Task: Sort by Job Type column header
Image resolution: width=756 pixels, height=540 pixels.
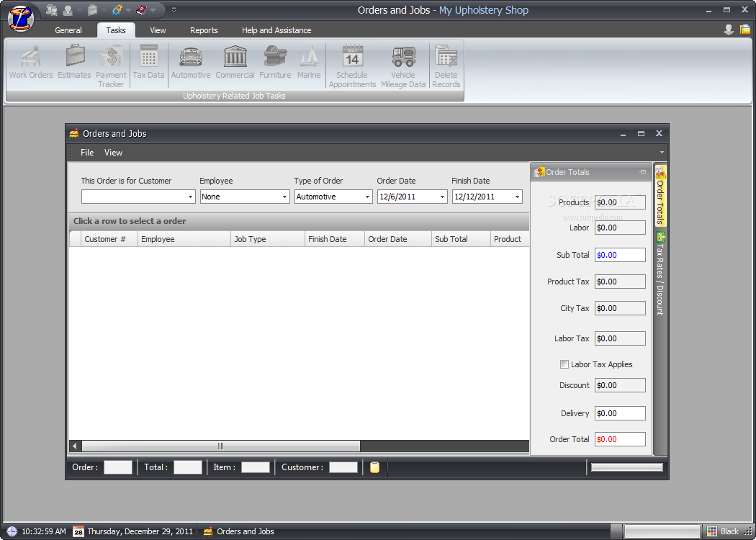Action: coord(268,239)
